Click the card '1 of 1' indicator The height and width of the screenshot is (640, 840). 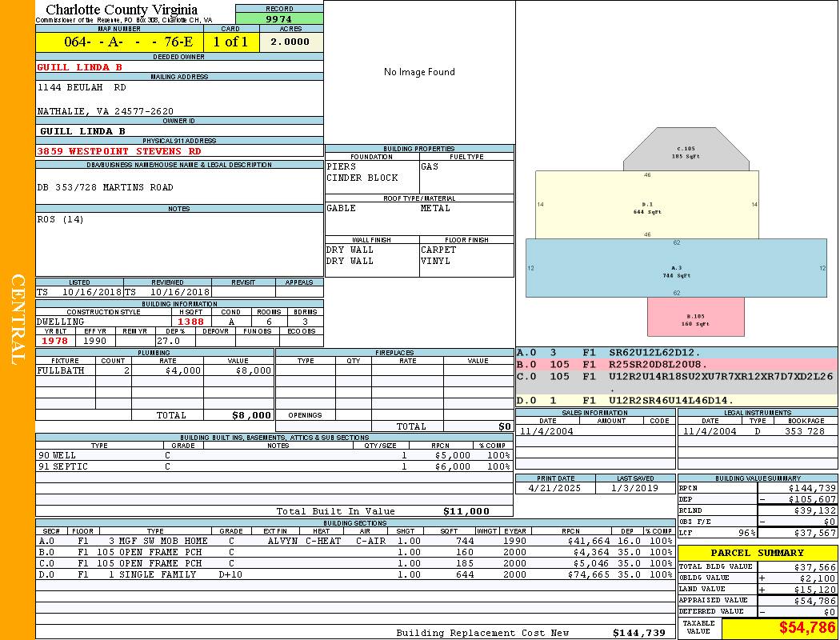[230, 42]
